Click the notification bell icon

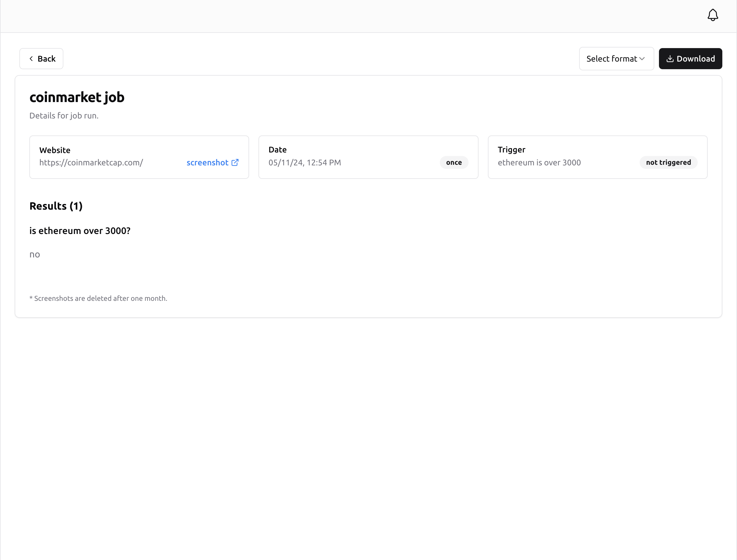[712, 15]
